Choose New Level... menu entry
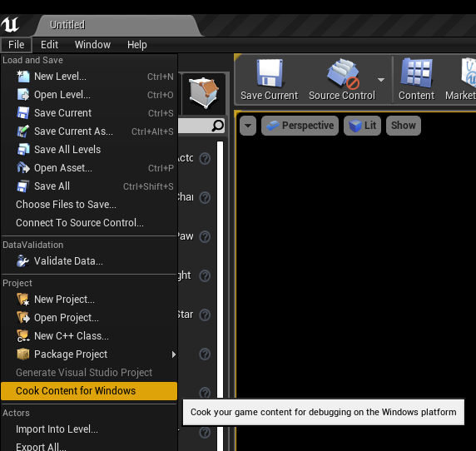476x451 pixels. 89,77
